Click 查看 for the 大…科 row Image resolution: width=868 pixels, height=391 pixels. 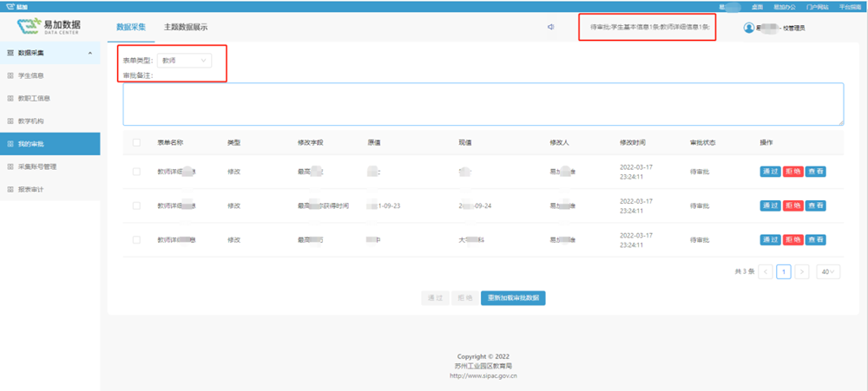click(x=815, y=240)
